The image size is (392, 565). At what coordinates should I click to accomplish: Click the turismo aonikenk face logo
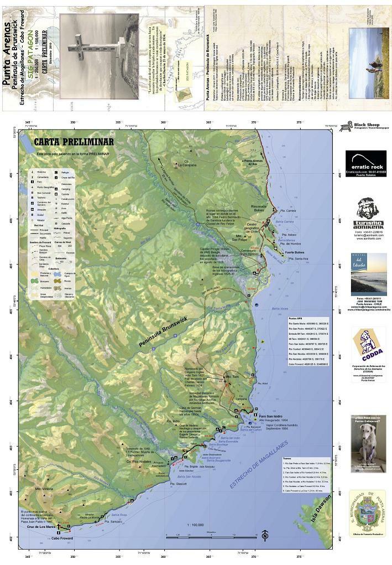(368, 208)
